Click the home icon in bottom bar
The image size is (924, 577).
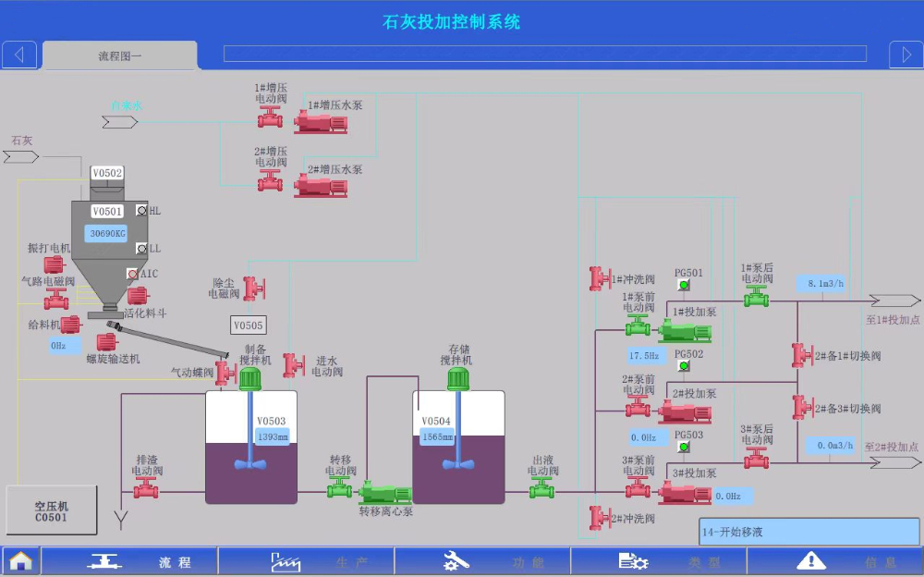tap(20, 560)
